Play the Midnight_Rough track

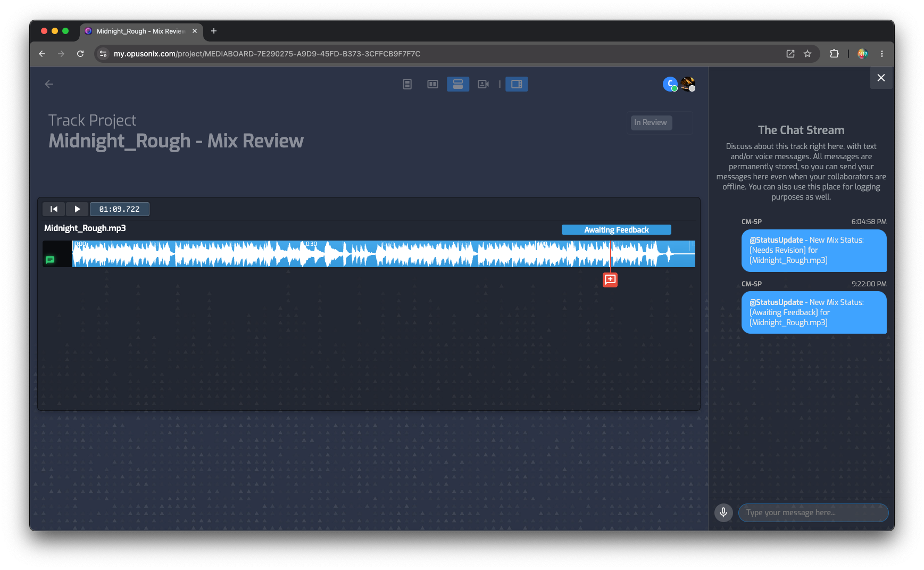pos(77,209)
